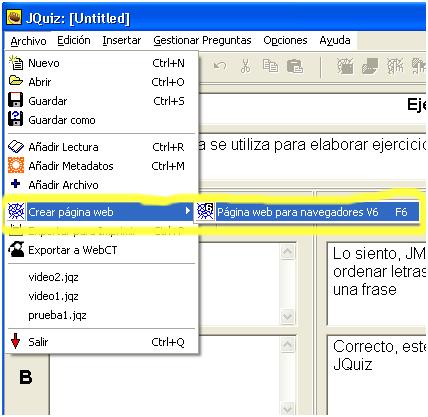This screenshot has height=417, width=428.
Task: Open the Edición menu
Action: tap(74, 40)
